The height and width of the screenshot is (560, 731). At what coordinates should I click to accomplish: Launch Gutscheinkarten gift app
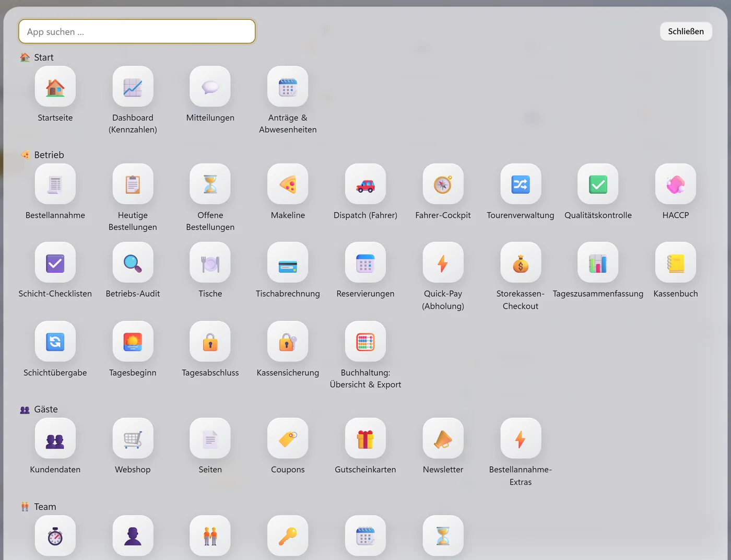[365, 439]
